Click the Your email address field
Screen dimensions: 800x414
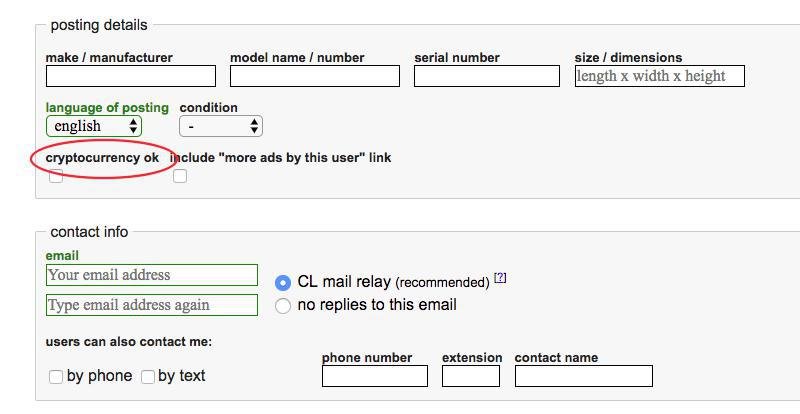[152, 275]
